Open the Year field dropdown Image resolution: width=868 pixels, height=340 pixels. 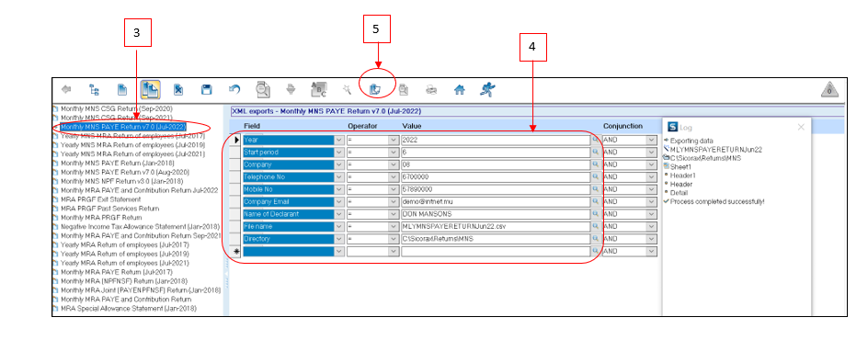tap(339, 141)
